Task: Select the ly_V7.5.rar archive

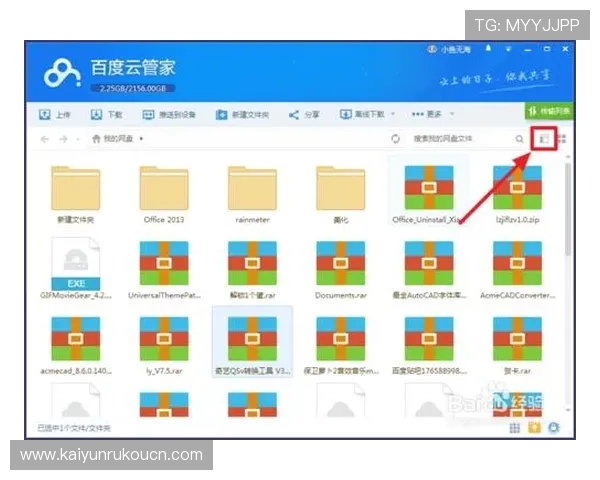Action: [x=164, y=346]
